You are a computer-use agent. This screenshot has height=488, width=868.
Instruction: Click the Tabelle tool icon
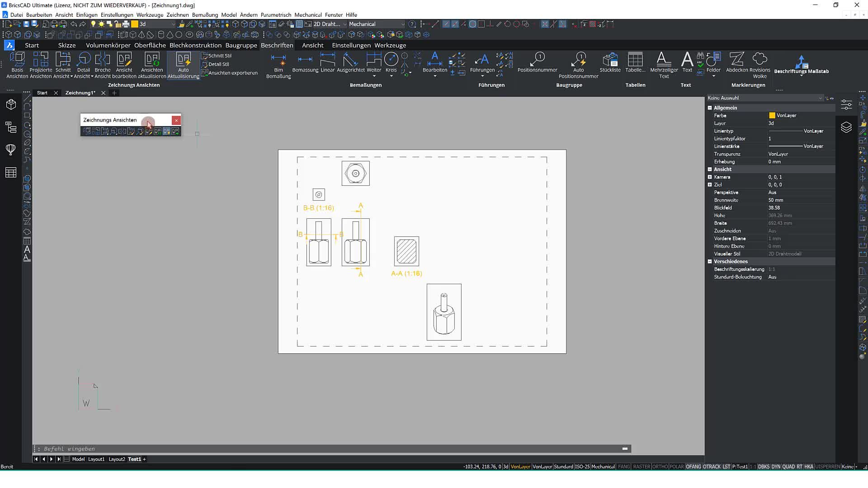click(635, 62)
